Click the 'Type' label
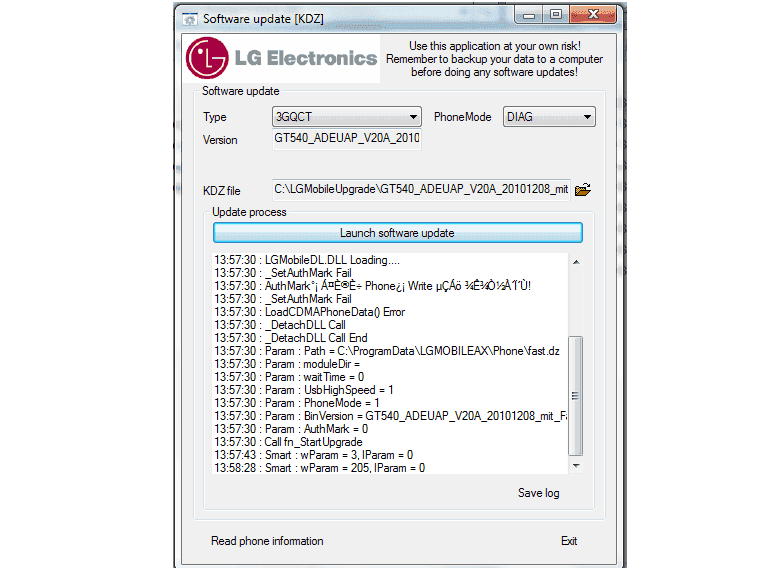This screenshot has height=568, width=768. click(215, 117)
